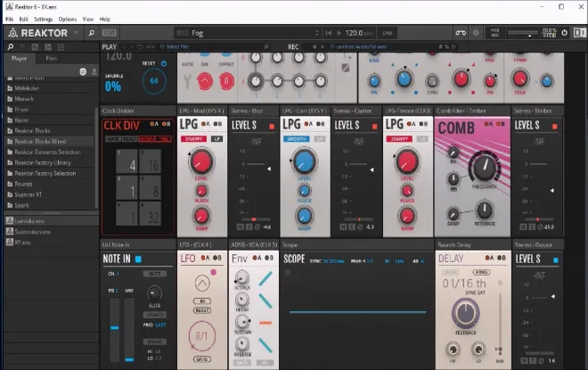
Task: Toggle the red power square on Stereo-Mod LEVEL S
Action: click(x=272, y=127)
